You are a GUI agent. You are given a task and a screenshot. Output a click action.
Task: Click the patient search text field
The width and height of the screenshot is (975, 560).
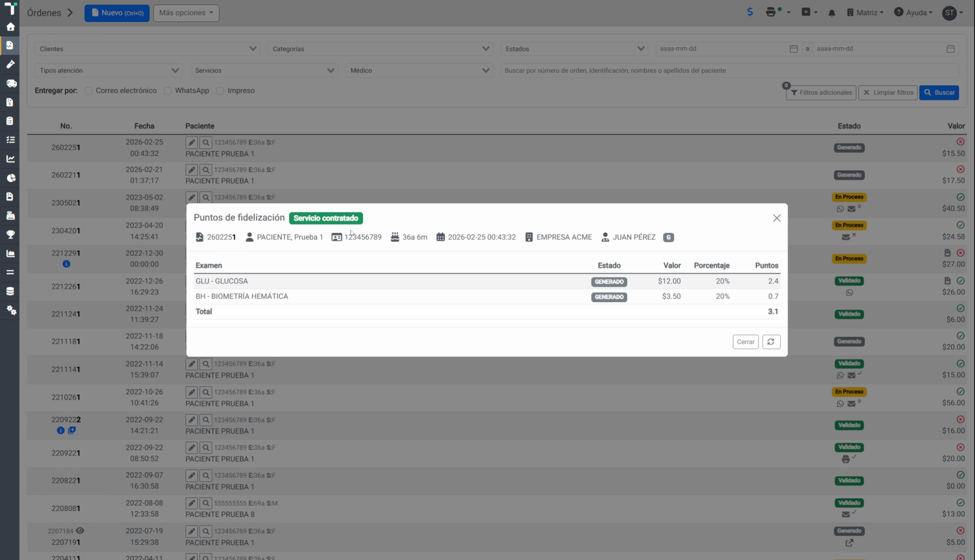(x=729, y=71)
